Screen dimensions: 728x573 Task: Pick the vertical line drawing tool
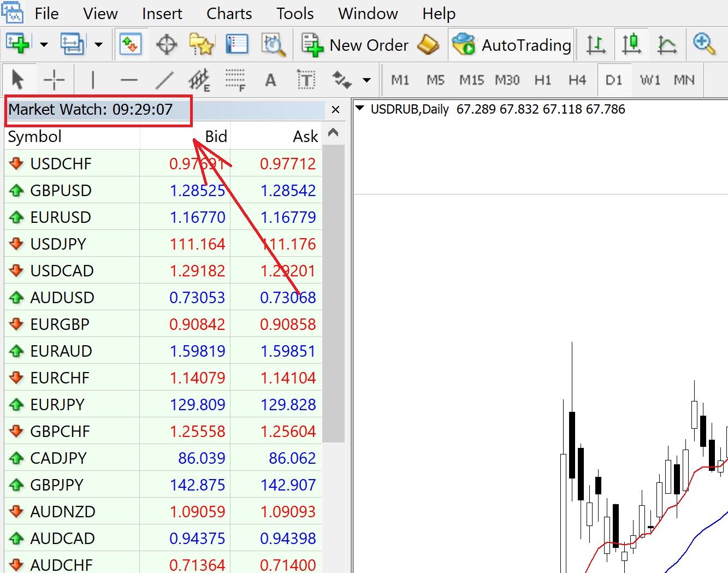click(x=93, y=80)
